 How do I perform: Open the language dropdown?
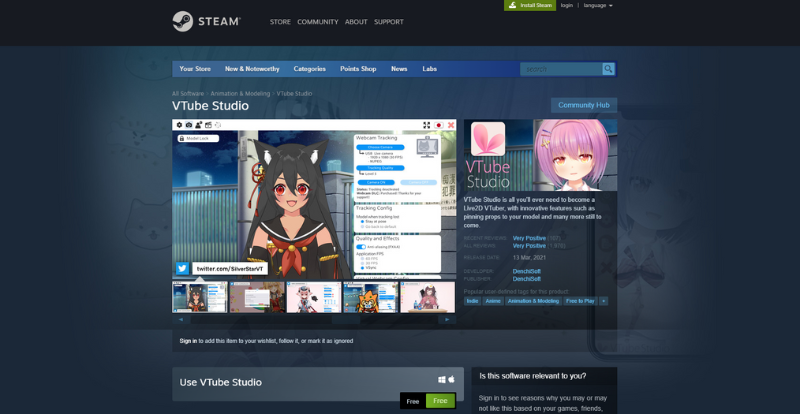coord(598,5)
